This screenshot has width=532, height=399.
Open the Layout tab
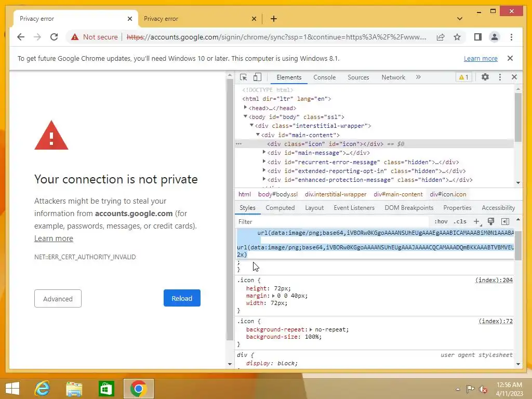[314, 208]
